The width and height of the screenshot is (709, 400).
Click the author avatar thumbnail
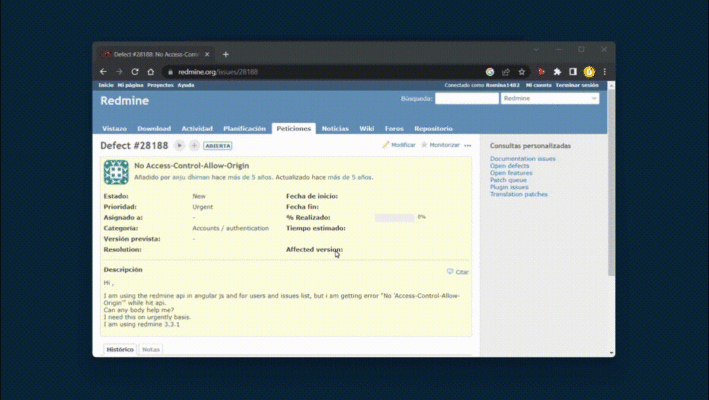coord(116,172)
